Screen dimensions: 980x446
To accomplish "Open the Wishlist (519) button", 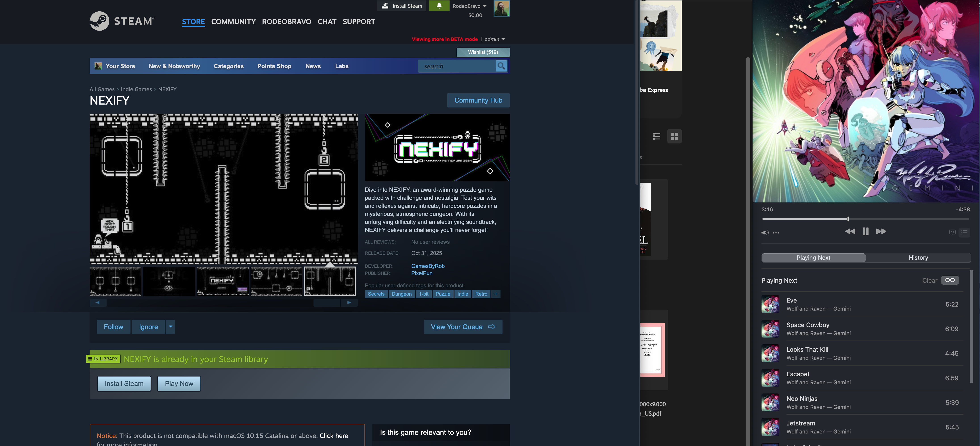I will click(x=483, y=52).
